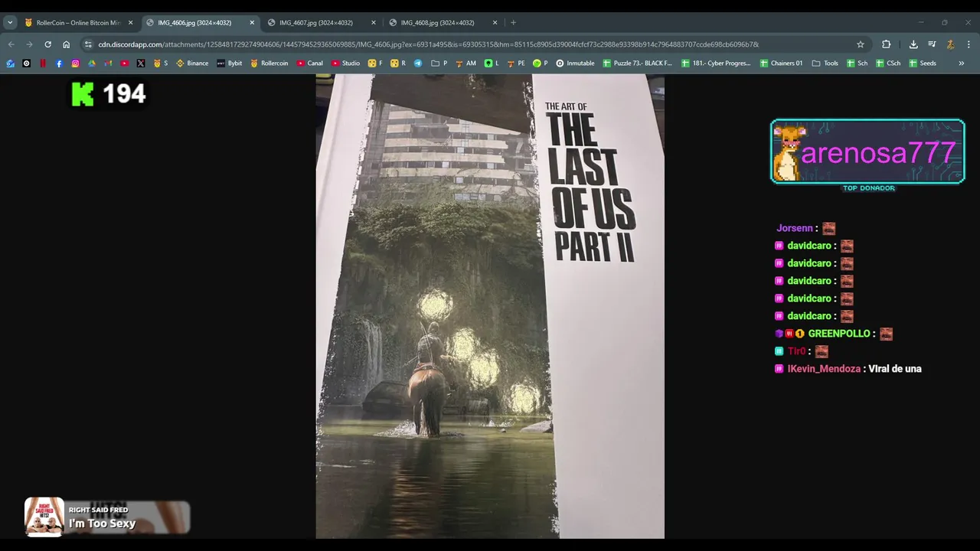
Task: Click the GREENPOLLO chat username
Action: (x=839, y=334)
